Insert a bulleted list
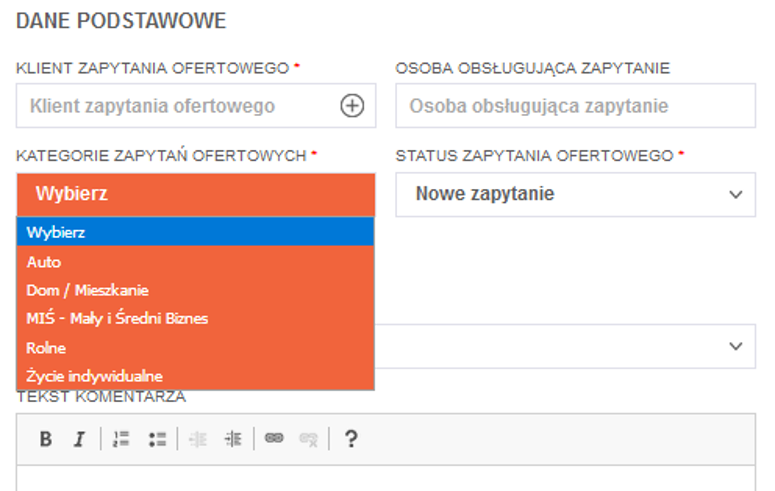The width and height of the screenshot is (775, 491). tap(156, 439)
